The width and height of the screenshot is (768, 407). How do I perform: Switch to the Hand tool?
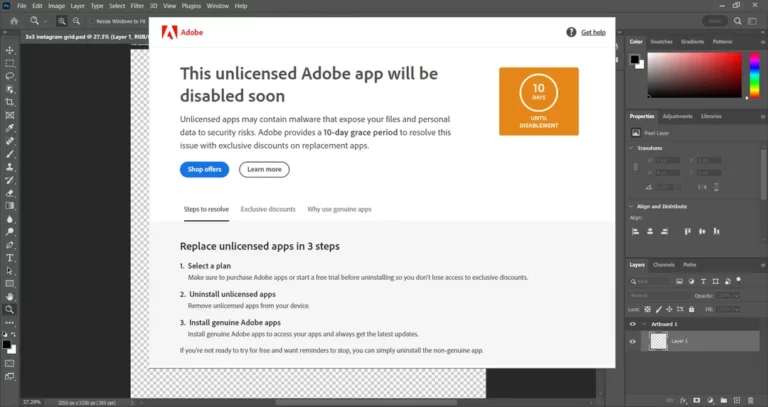pyautogui.click(x=10, y=296)
